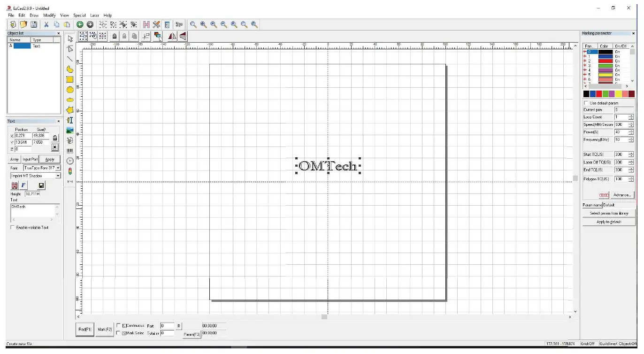644x354 pixels.
Task: Tick the Use default param checkbox
Action: tap(586, 103)
